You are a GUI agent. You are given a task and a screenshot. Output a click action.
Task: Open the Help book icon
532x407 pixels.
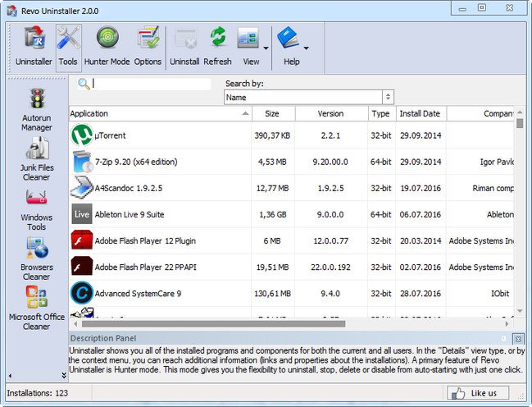tap(289, 38)
